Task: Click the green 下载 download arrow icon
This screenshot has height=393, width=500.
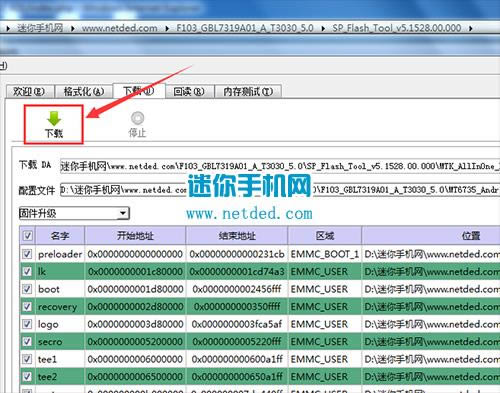Action: [x=54, y=119]
